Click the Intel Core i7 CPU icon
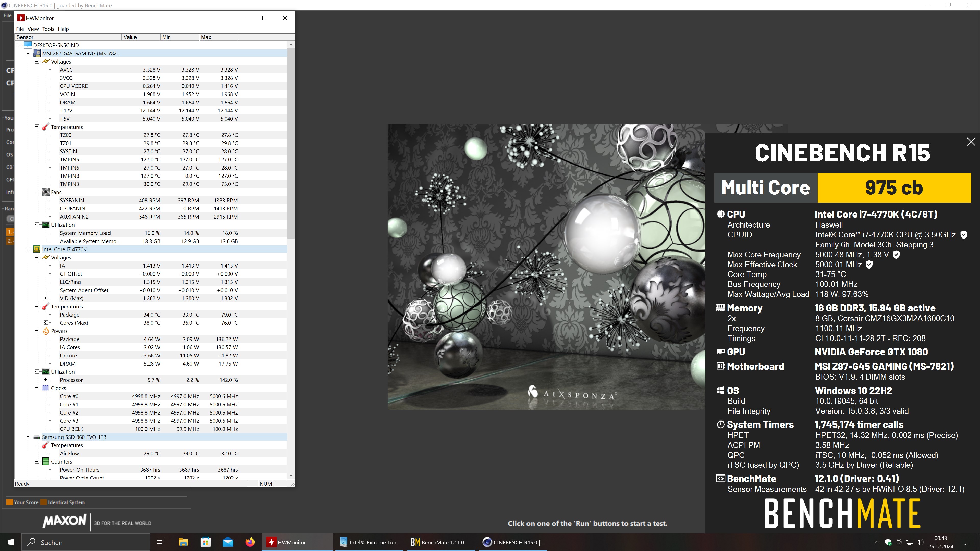This screenshot has width=980, height=551. pyautogui.click(x=37, y=249)
